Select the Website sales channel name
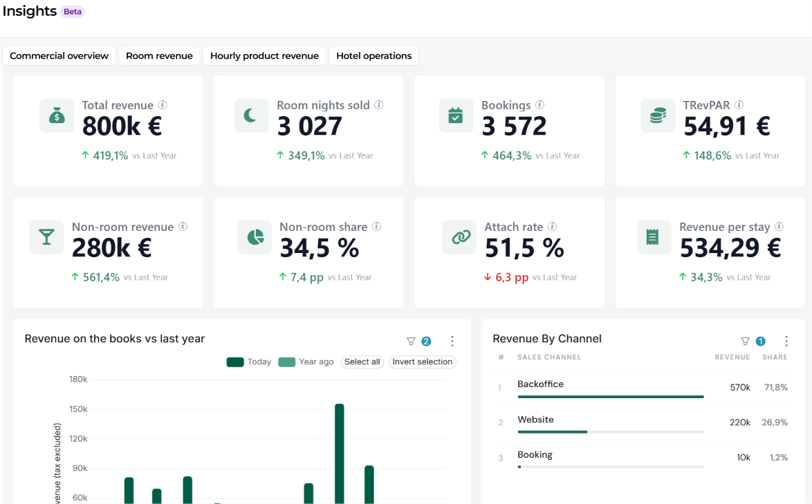Viewport: 812px width, 504px height. coord(535,420)
